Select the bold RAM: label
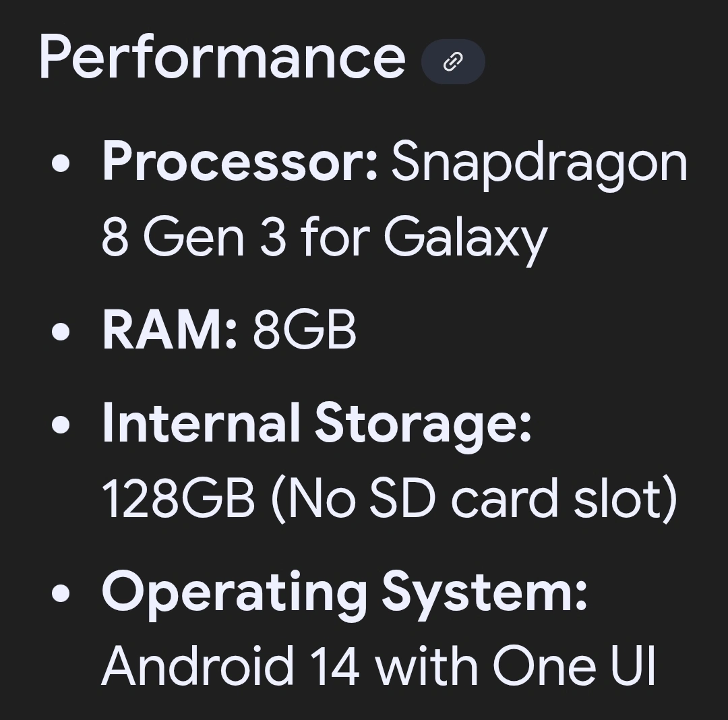This screenshot has height=720, width=728. tap(169, 331)
